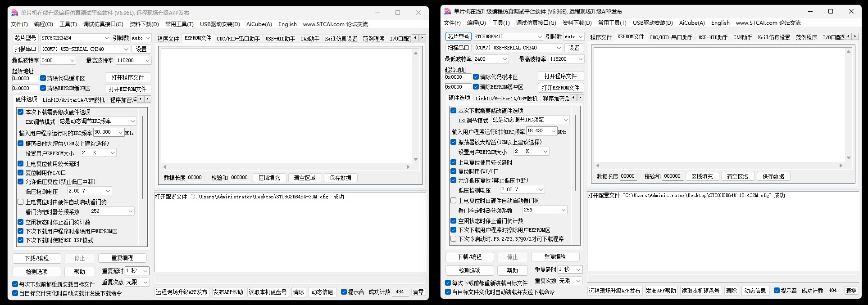This screenshot has width=868, height=305.
Task: Click www.STCAI.com 论坛交流 link in left window
Action: 335,24
